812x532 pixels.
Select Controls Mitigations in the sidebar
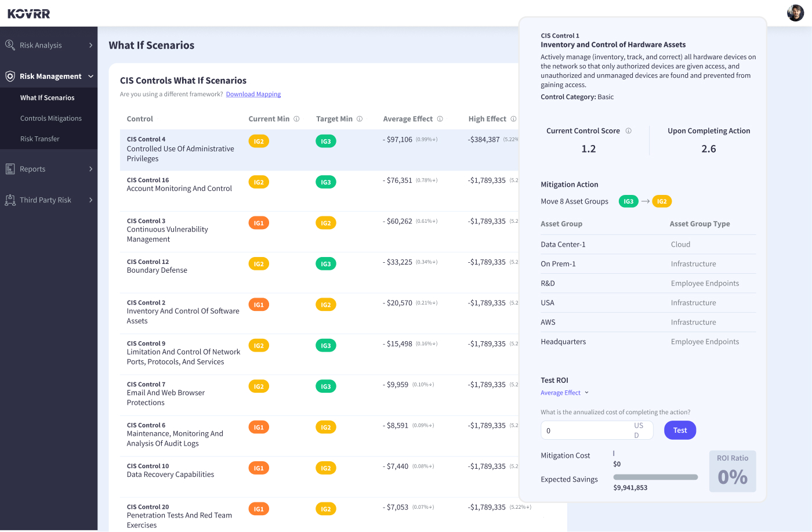pos(51,118)
